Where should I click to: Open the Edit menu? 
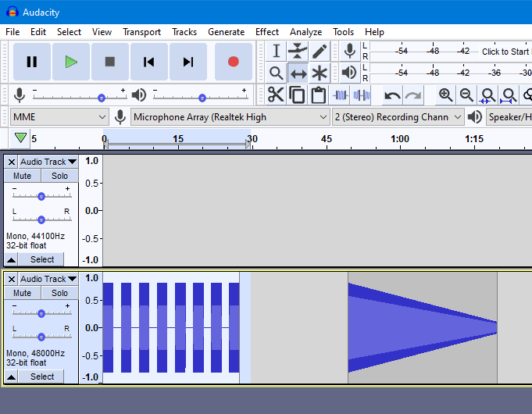pyautogui.click(x=38, y=32)
